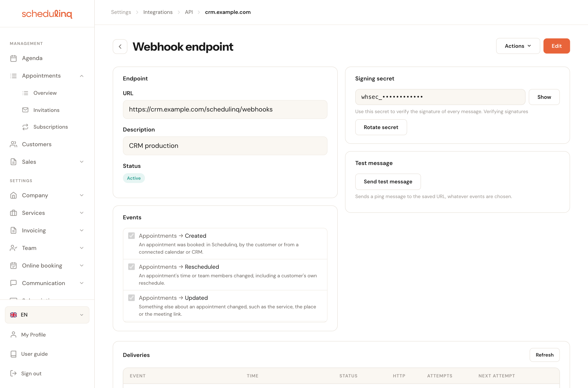This screenshot has width=588, height=388.
Task: Click Rotate secret button
Action: click(x=381, y=127)
